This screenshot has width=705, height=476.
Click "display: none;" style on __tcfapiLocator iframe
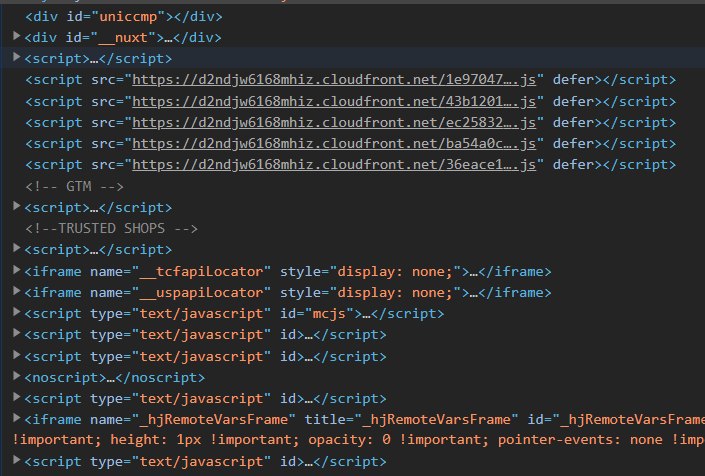tap(395, 271)
